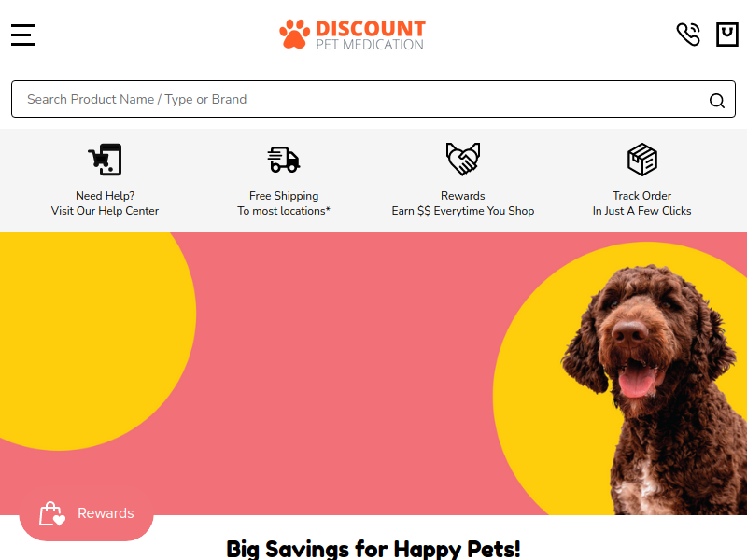Focus the Search Product Name field
747x560 pixels.
point(355,99)
